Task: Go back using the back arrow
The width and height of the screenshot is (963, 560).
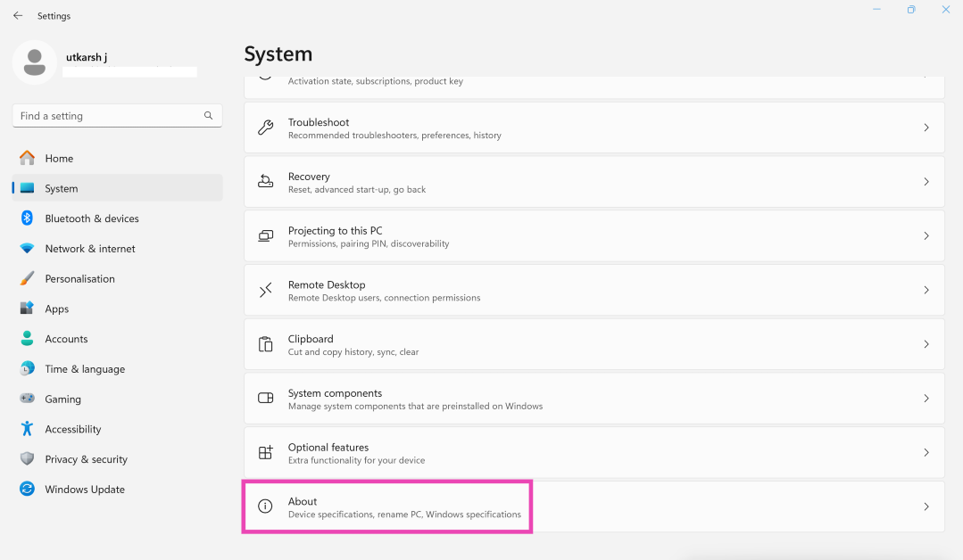Action: 18,15
